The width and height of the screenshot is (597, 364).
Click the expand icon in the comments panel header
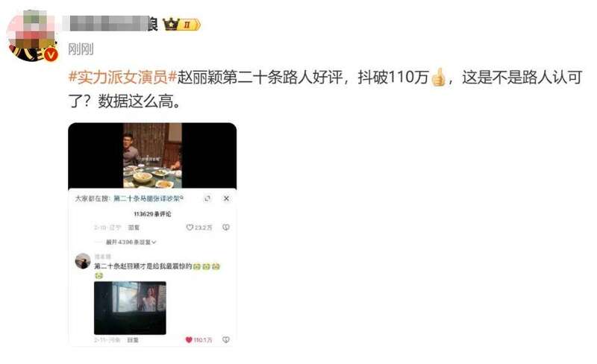207,198
